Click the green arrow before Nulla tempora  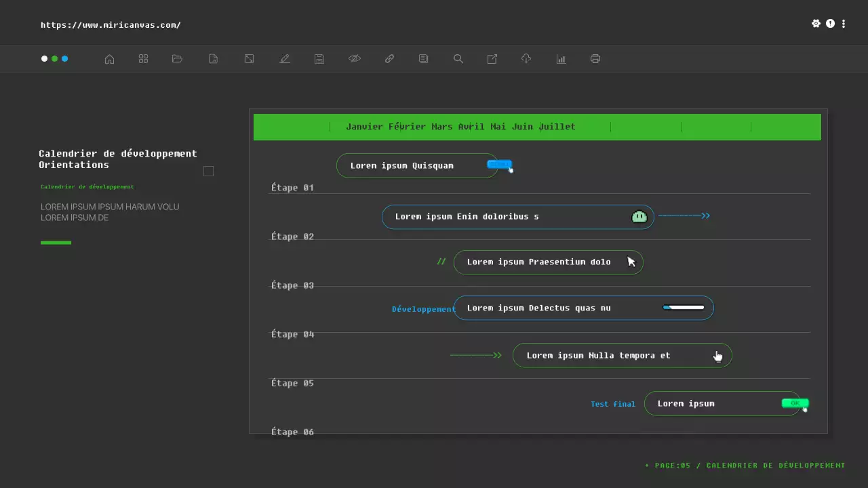(476, 354)
